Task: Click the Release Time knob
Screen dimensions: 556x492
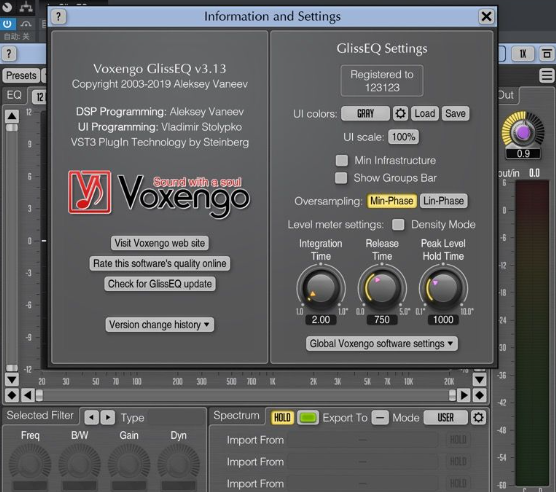Action: click(x=382, y=287)
